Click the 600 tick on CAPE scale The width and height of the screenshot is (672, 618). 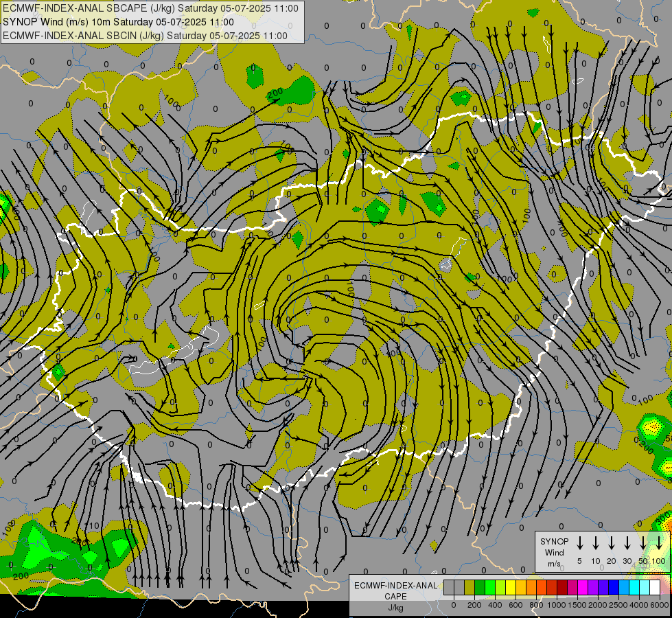(x=515, y=605)
